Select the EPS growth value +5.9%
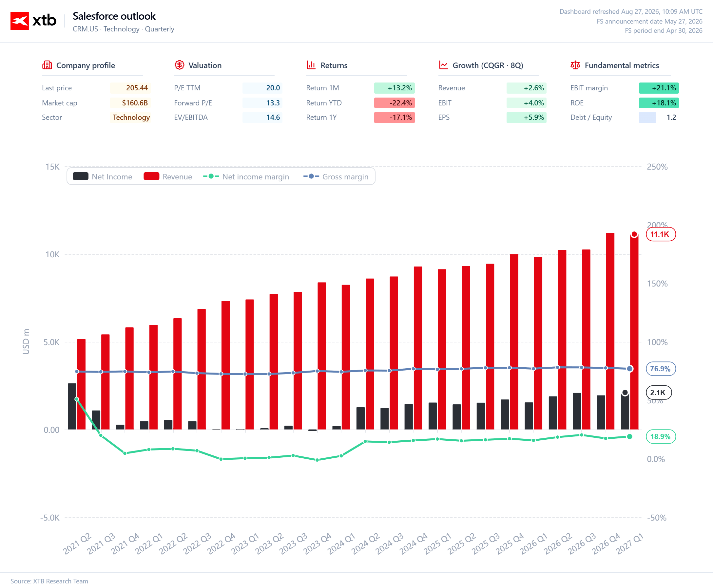This screenshot has width=713, height=588. [x=534, y=118]
